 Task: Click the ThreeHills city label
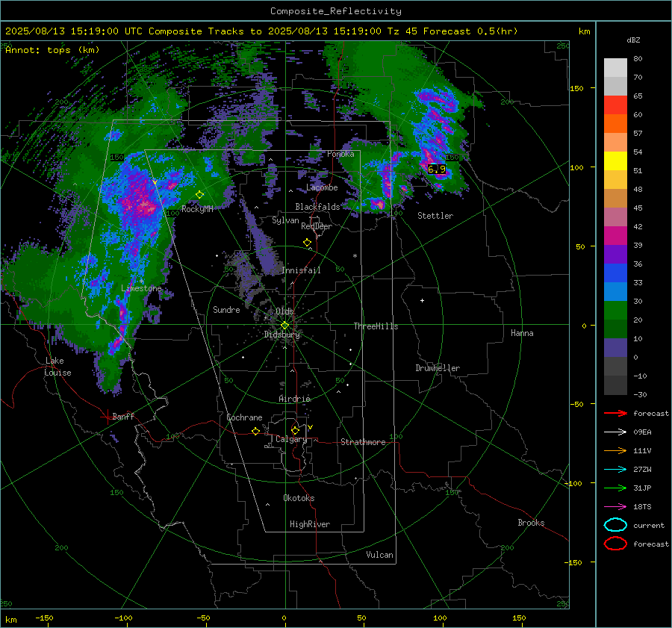coord(376,326)
